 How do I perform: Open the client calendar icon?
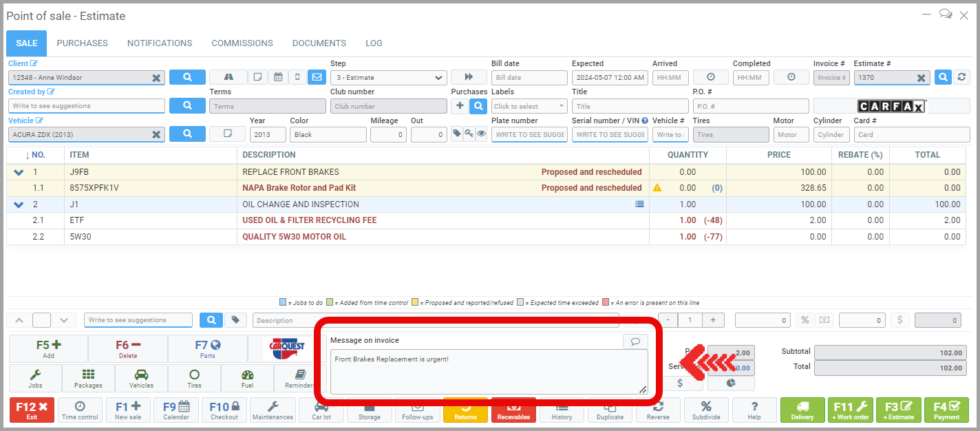[278, 77]
